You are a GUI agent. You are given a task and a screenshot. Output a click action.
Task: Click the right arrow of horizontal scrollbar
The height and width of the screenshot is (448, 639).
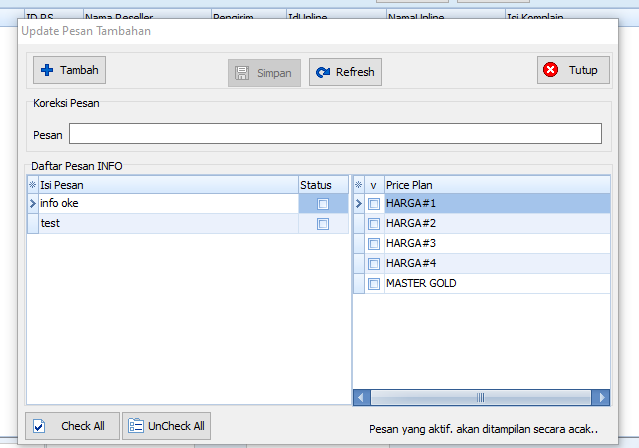(602, 397)
